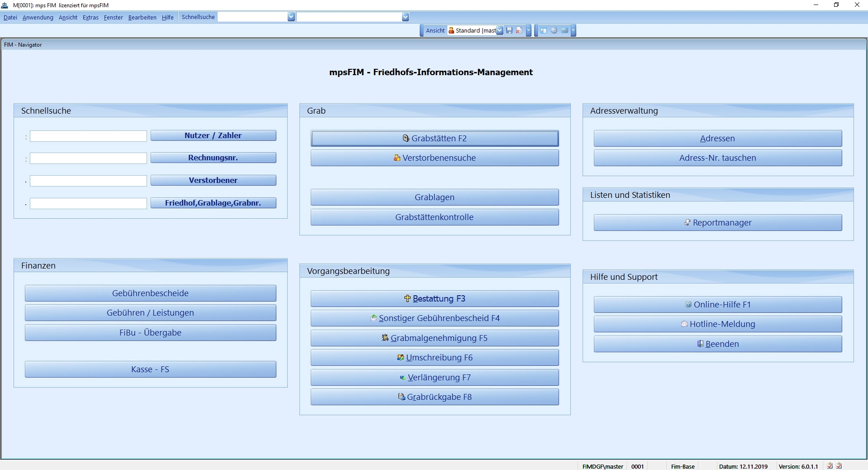Click the Datum: 12.11.2019 status entry
Viewport: 868px width, 470px height.
click(743, 466)
